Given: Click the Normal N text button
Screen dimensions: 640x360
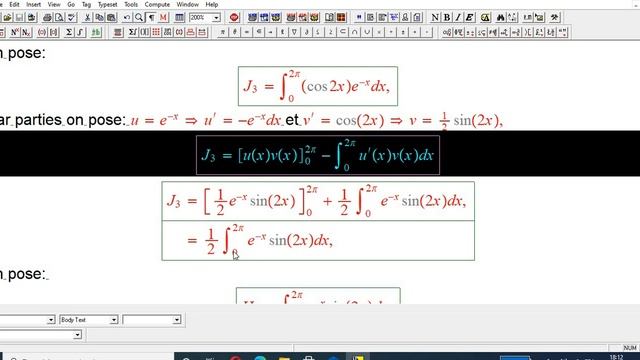Looking at the screenshot, I should (x=435, y=18).
